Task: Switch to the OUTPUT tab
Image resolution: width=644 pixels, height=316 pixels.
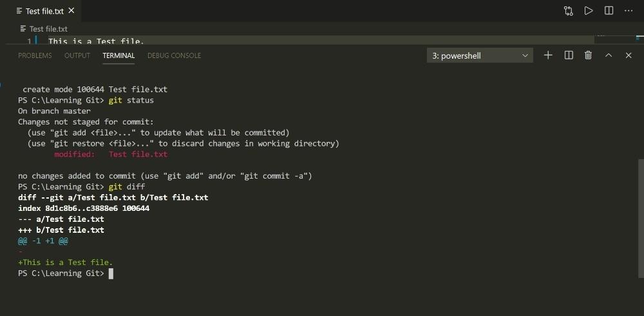Action: (x=77, y=55)
